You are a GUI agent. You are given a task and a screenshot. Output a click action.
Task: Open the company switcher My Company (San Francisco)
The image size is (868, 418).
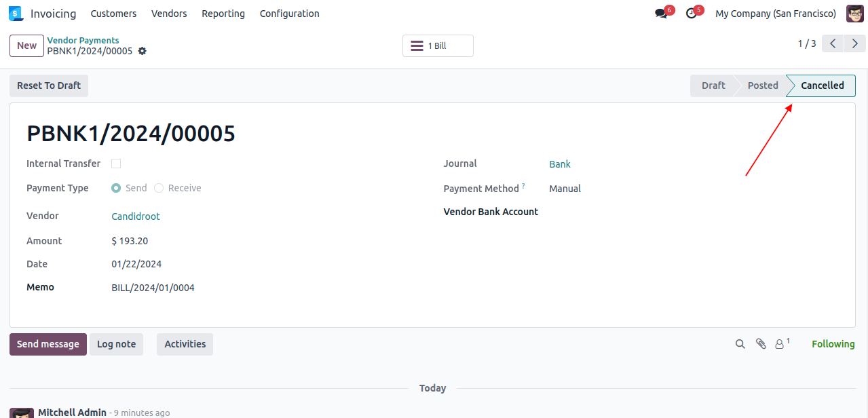point(775,14)
